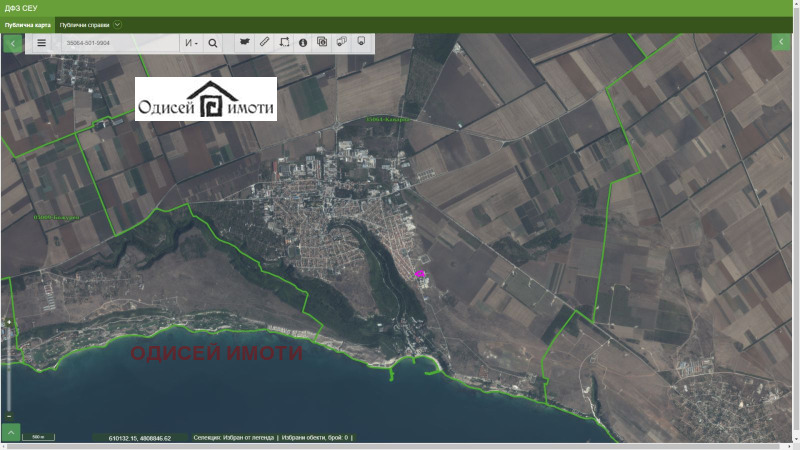Click the zoom slider track
Image resolution: width=800 pixels, height=450 pixels.
[x=9, y=370]
